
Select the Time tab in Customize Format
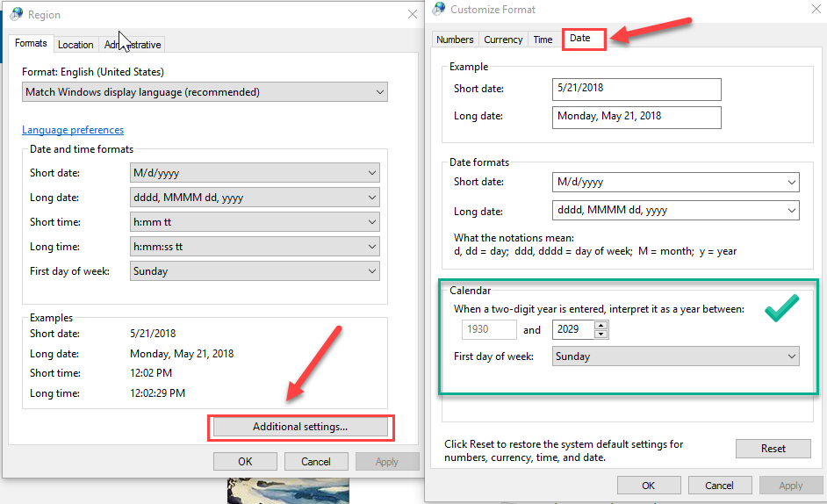(543, 40)
